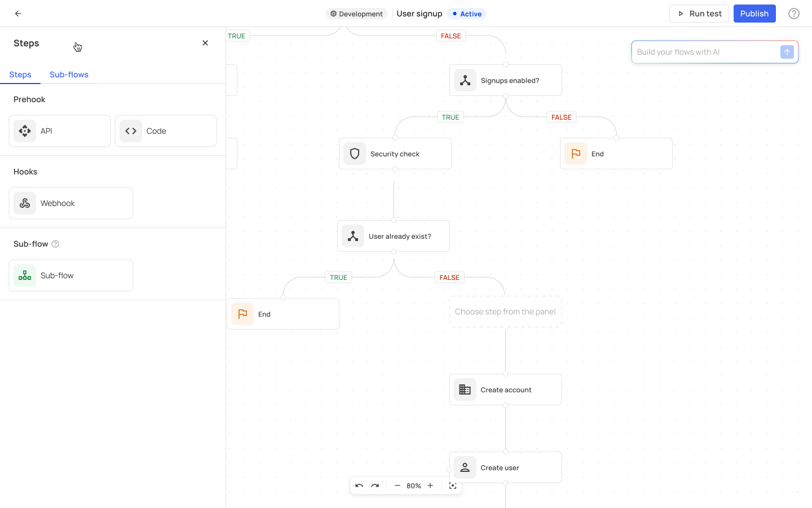Select the Sub-flow step
This screenshot has height=508, width=812.
pyautogui.click(x=70, y=275)
